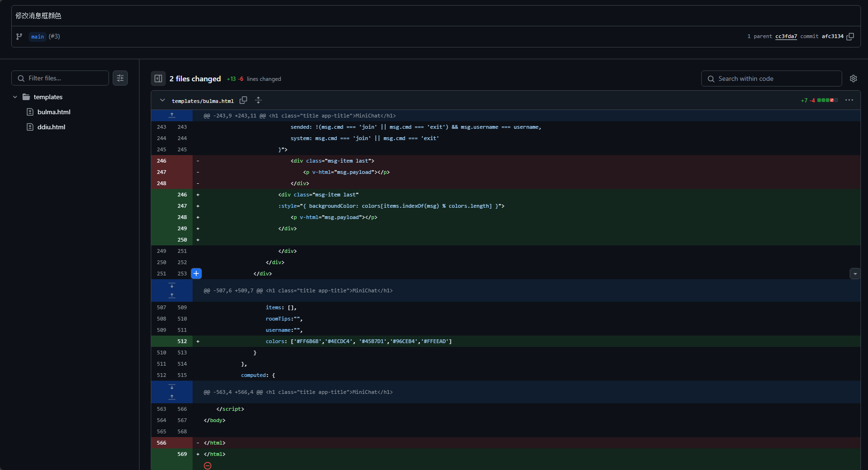Expand lines down before the -507,6 hunk

(172, 285)
